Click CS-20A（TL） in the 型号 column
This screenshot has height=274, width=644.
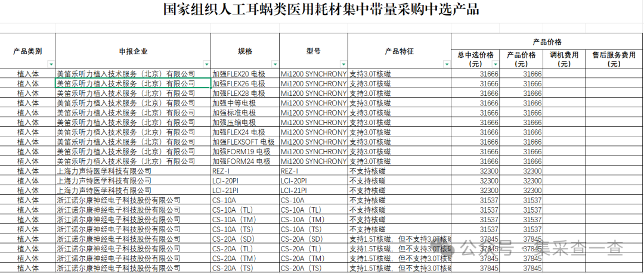(x=314, y=248)
